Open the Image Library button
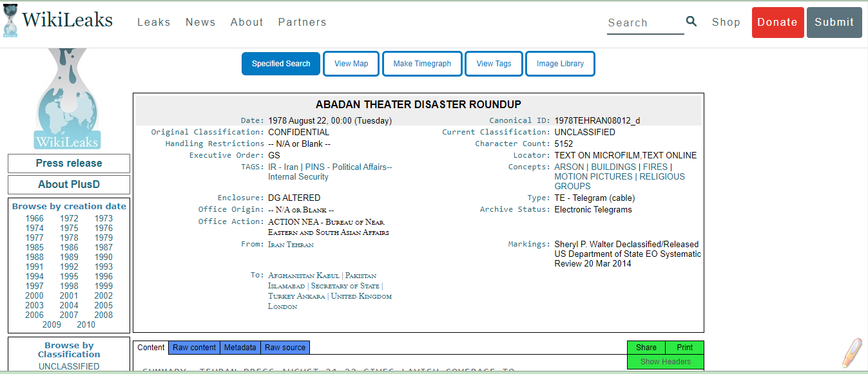The width and height of the screenshot is (868, 374). (x=560, y=64)
